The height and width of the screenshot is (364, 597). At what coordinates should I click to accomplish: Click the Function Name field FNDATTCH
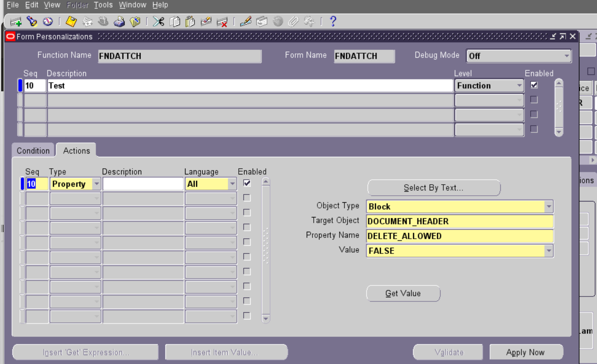click(180, 56)
